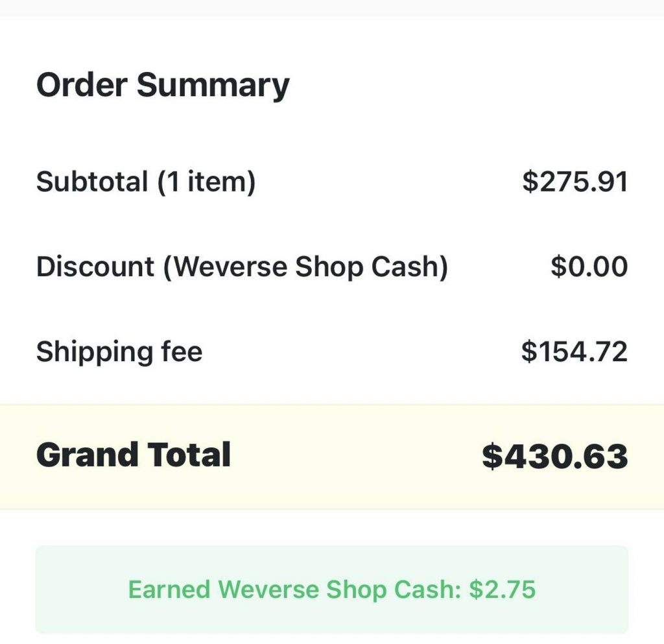
Task: Click the $2.75 value in green banner
Action: [x=503, y=590]
